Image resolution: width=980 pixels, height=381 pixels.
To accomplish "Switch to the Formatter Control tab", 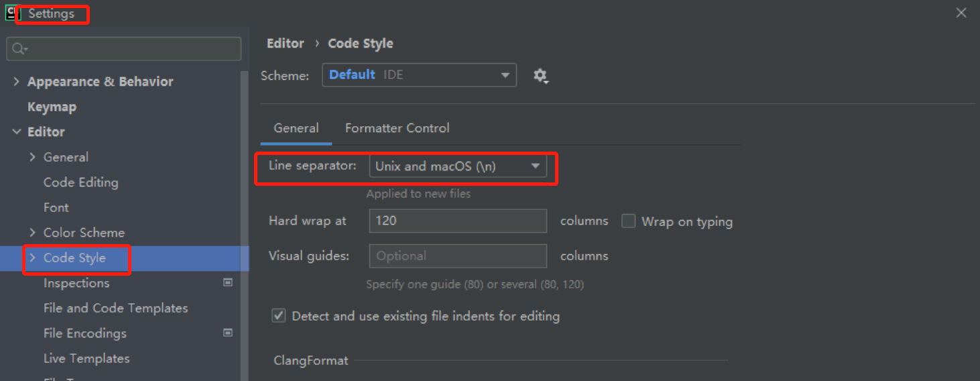I will [397, 128].
